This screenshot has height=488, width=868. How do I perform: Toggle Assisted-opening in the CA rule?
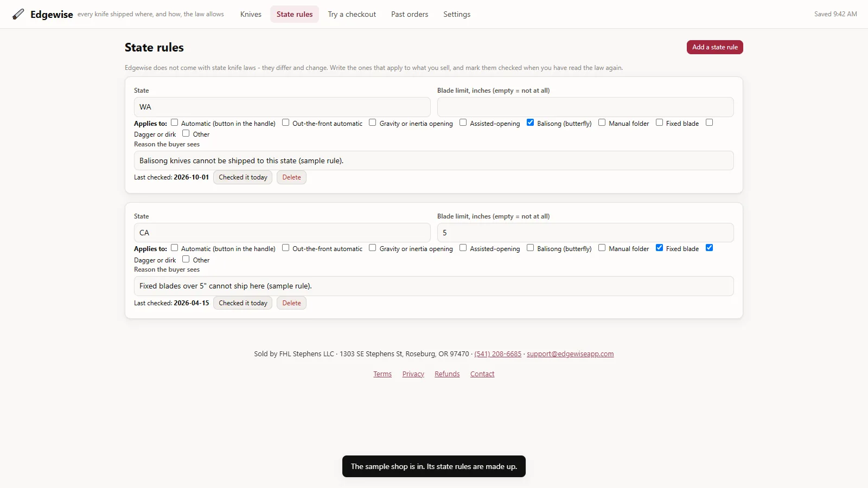463,248
